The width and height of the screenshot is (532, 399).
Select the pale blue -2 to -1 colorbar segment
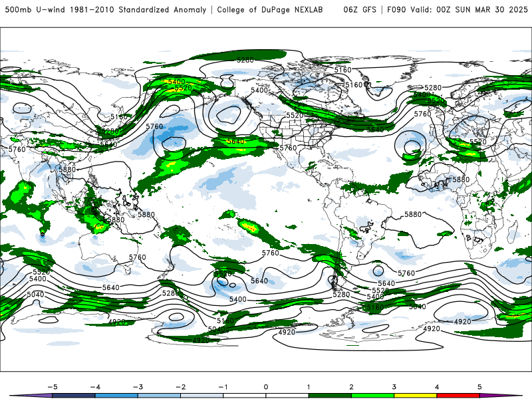pyautogui.click(x=202, y=396)
